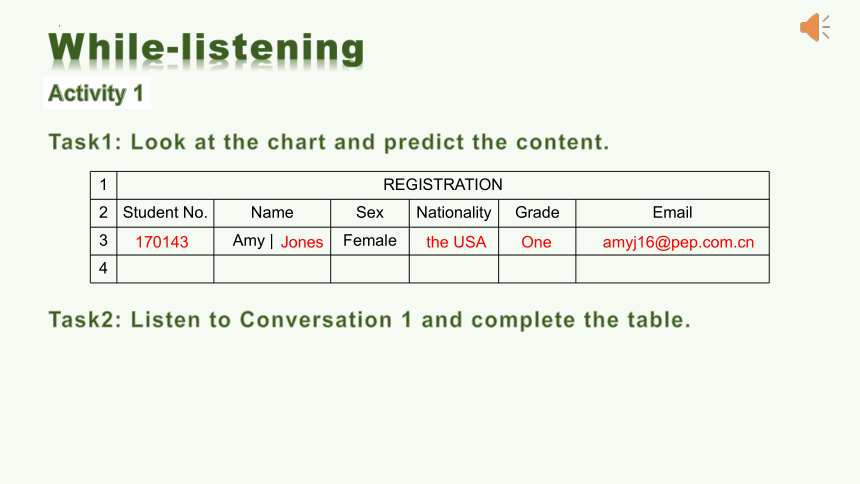Select the empty Student No. cell in row 4
Viewport: 860px width, 484px height.
[x=165, y=269]
